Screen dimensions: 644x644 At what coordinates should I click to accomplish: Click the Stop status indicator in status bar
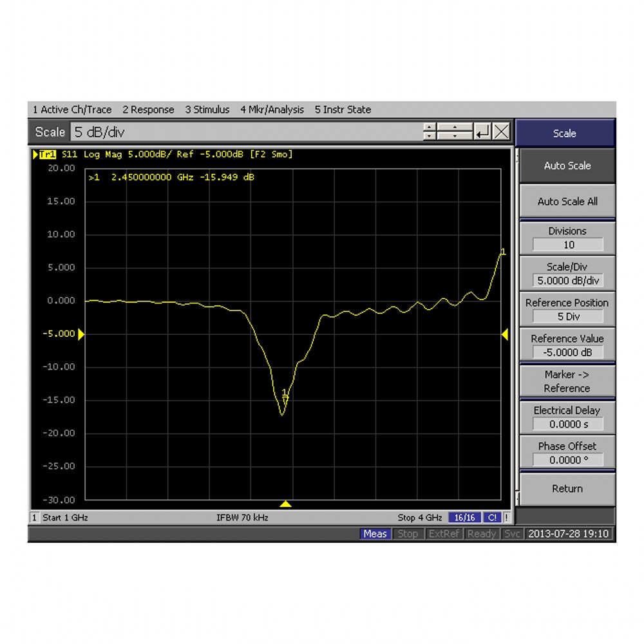(x=408, y=534)
